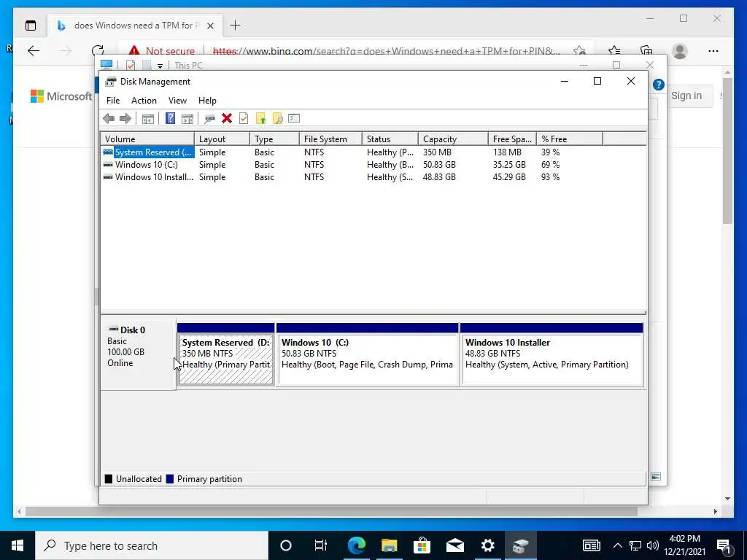The height and width of the screenshot is (560, 747).
Task: Open This PC quick access toolbar dropdown arrow
Action: pyautogui.click(x=160, y=66)
